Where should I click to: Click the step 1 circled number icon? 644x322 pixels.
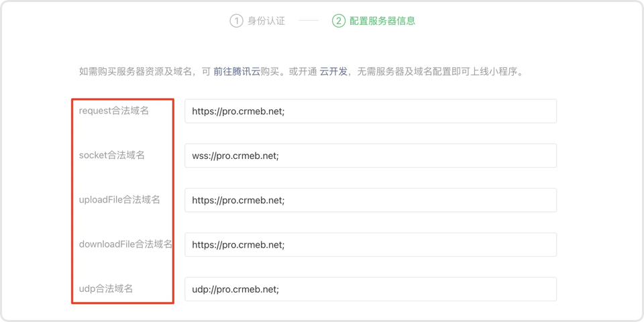point(236,21)
